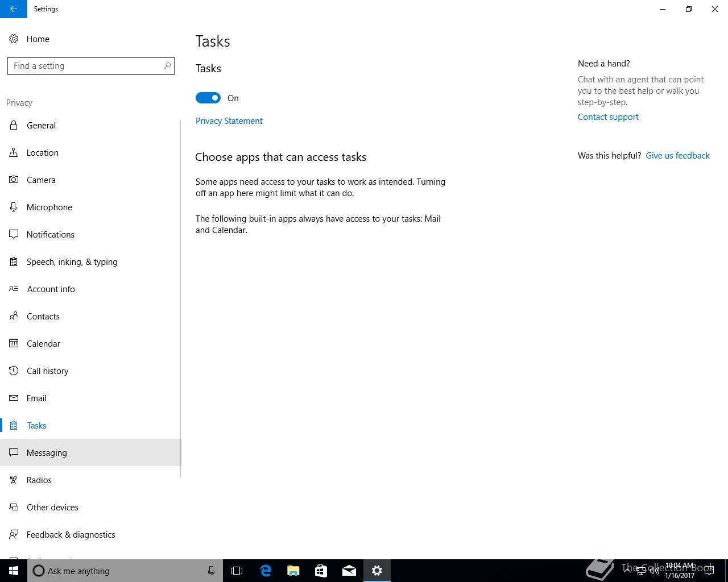Click the Feedback & diagnostics icon

14,534
